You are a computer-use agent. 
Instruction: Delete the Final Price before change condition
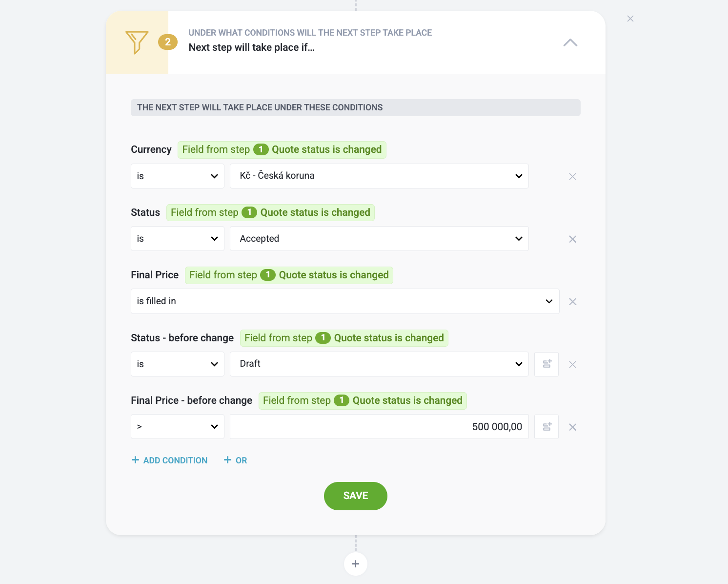tap(572, 427)
